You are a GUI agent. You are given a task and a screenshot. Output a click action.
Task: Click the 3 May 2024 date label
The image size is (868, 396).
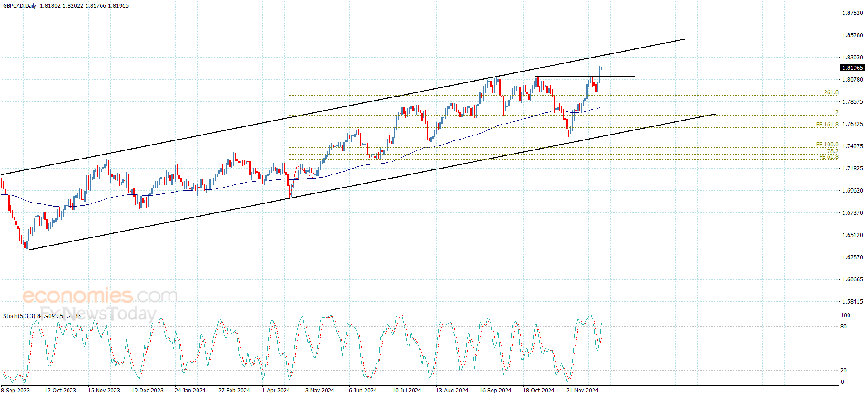[x=320, y=391]
